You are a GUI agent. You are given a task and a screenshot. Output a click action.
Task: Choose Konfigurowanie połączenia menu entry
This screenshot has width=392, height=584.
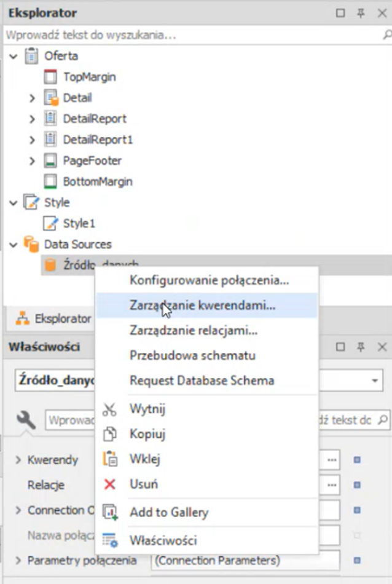pos(209,280)
